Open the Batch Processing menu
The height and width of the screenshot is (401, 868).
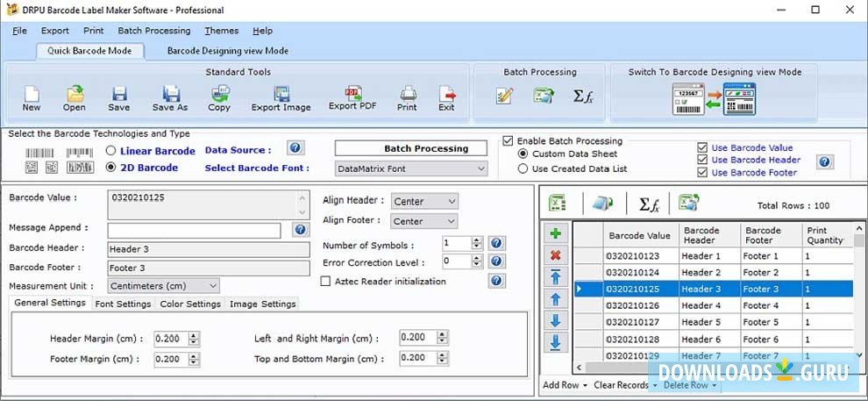tap(154, 31)
